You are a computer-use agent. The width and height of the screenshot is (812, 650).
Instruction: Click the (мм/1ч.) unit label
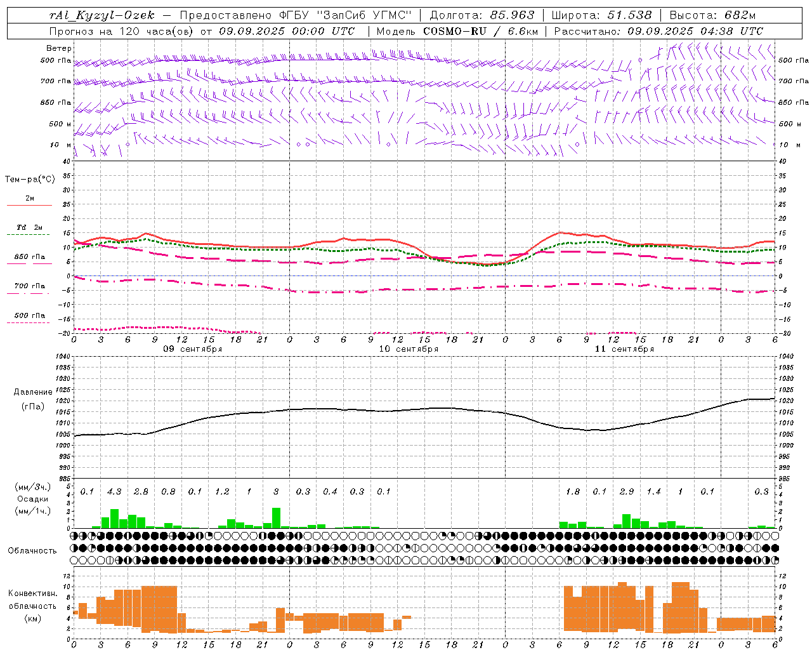click(x=33, y=511)
